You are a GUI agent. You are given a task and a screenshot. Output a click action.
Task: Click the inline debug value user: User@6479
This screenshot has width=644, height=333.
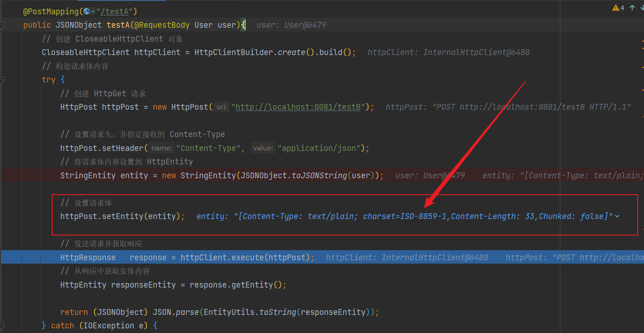click(291, 25)
